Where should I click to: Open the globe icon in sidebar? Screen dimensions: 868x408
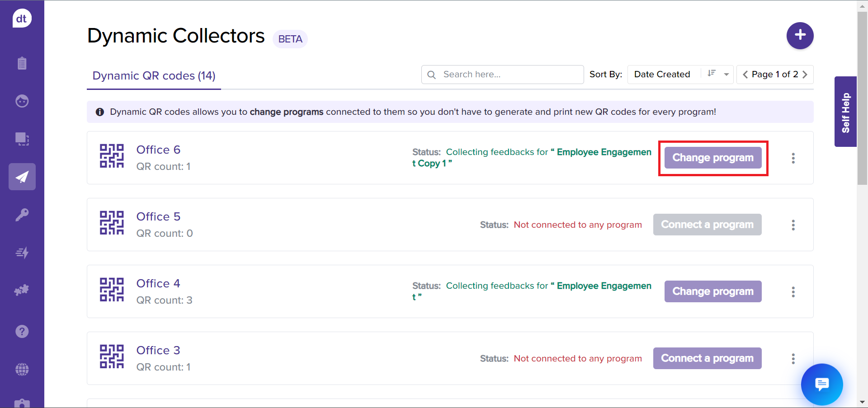click(22, 370)
